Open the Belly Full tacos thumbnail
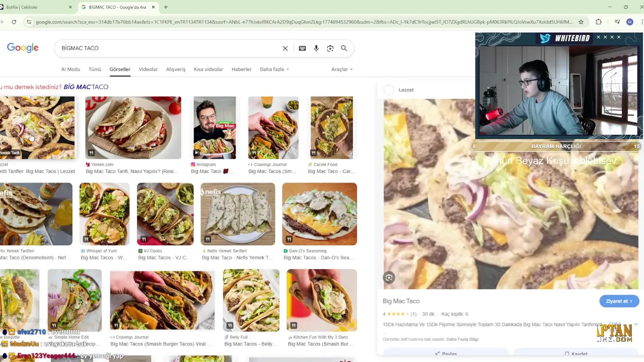The image size is (644, 362). point(251,300)
